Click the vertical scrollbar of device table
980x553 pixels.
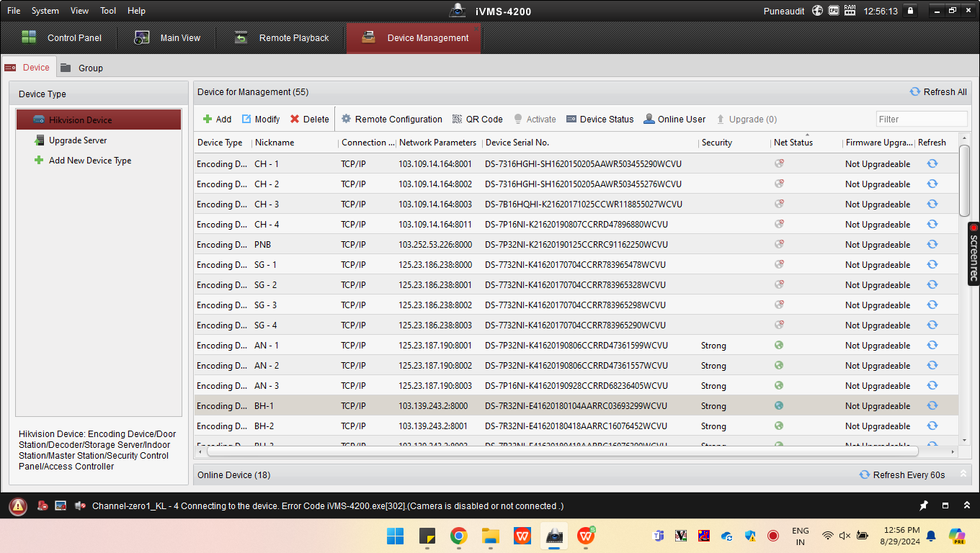pyautogui.click(x=964, y=180)
